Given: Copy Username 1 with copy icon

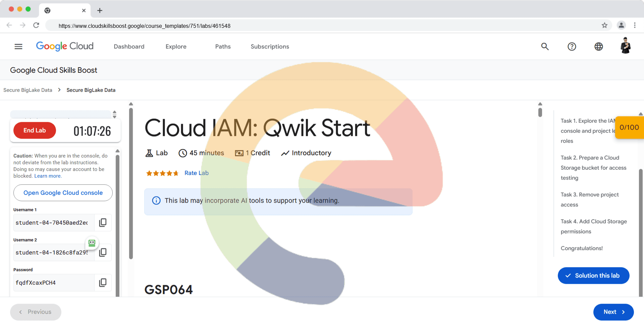Looking at the screenshot, I should tap(103, 223).
